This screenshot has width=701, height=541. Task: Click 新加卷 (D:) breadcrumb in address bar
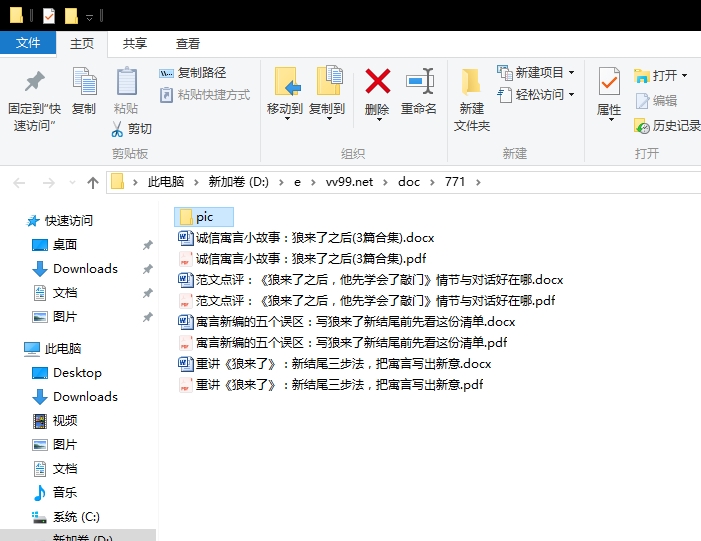coord(239,182)
